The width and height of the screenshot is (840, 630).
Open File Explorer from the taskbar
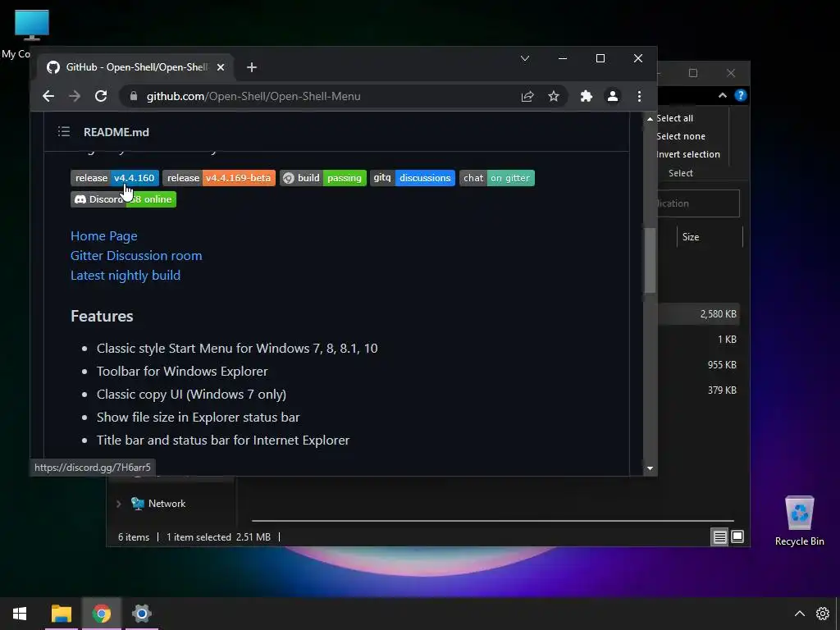tap(61, 614)
